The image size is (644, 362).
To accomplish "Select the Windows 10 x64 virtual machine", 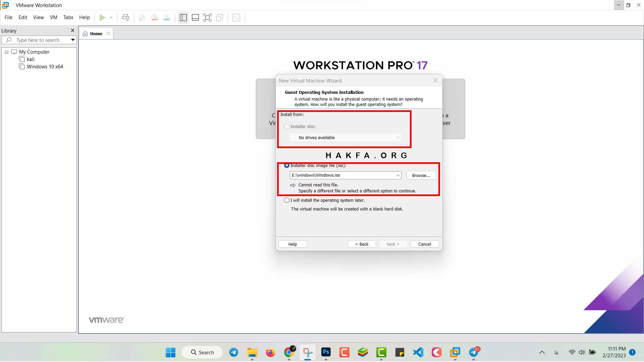I will tap(45, 67).
